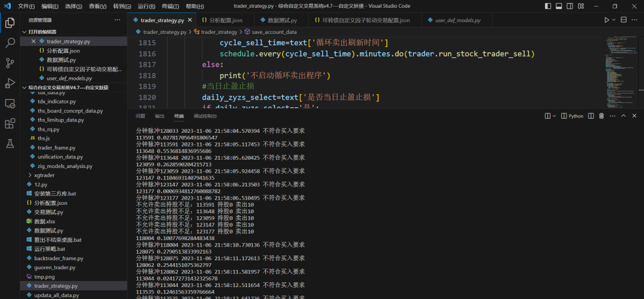This screenshot has height=299, width=644.
Task: Open the Remote Explorer view
Action: click(10, 104)
